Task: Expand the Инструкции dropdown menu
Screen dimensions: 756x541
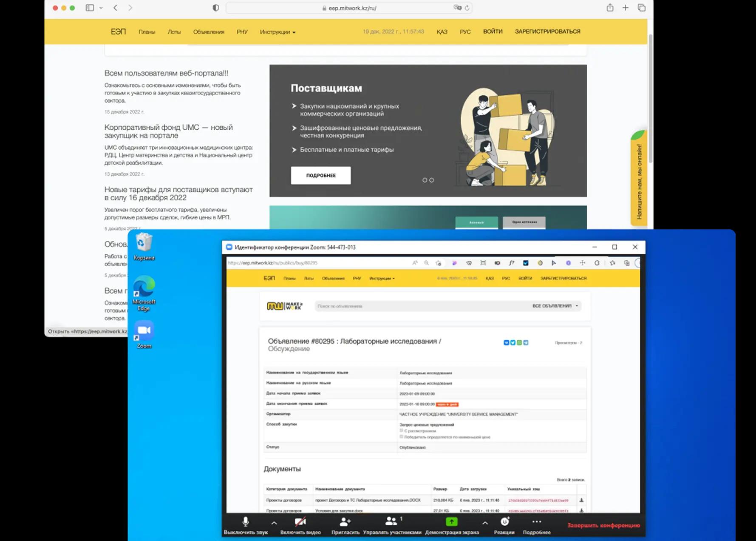Action: (x=277, y=32)
